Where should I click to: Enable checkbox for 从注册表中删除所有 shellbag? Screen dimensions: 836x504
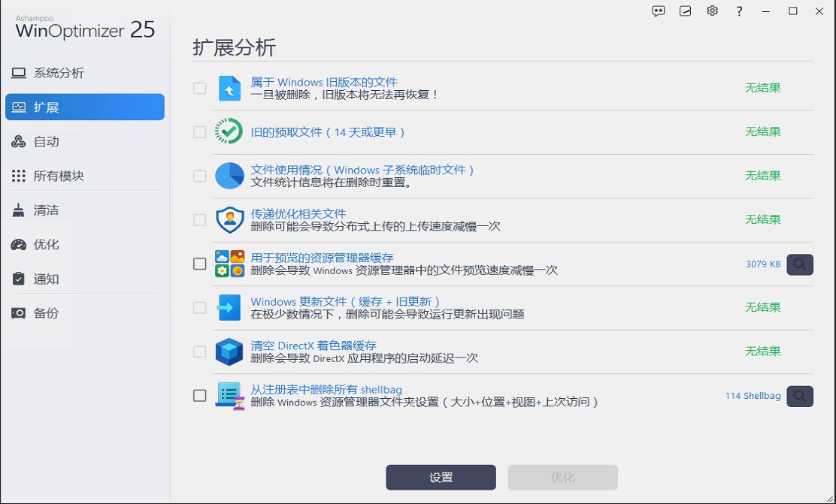[x=199, y=395]
